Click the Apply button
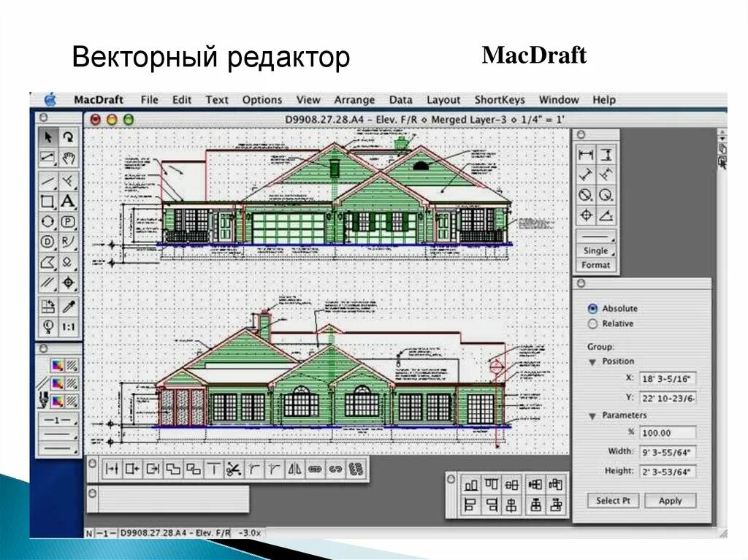 671,501
